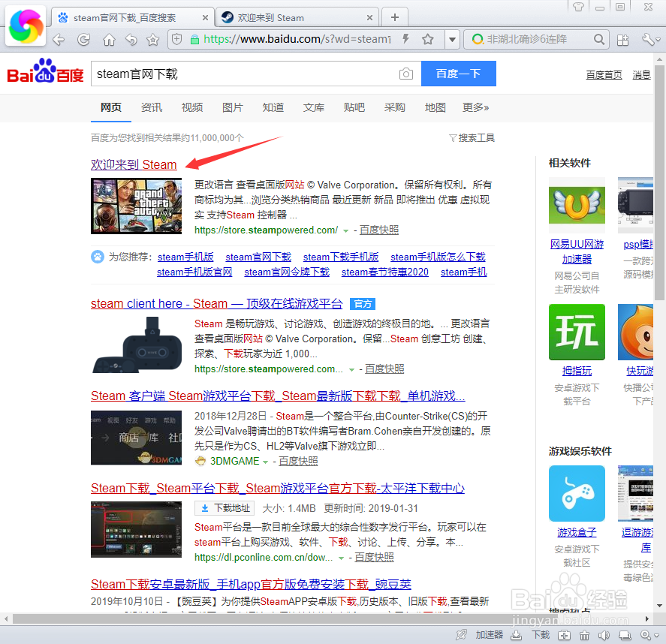Viewport: 666px width, 644px height.
Task: Open favorites star icon beside undo
Action: (x=153, y=40)
